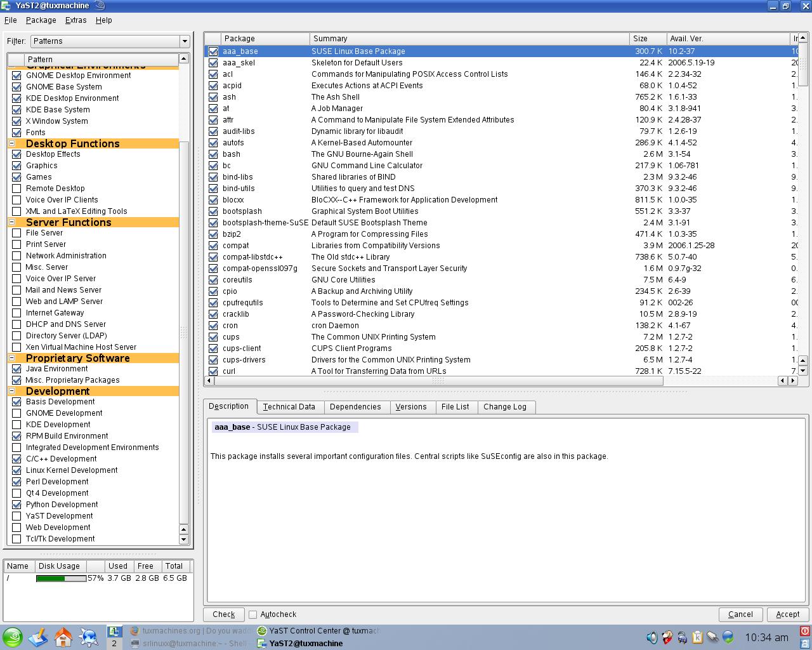Toggle status icon for autofs package
Image resolution: width=812 pixels, height=650 pixels.
tap(213, 143)
